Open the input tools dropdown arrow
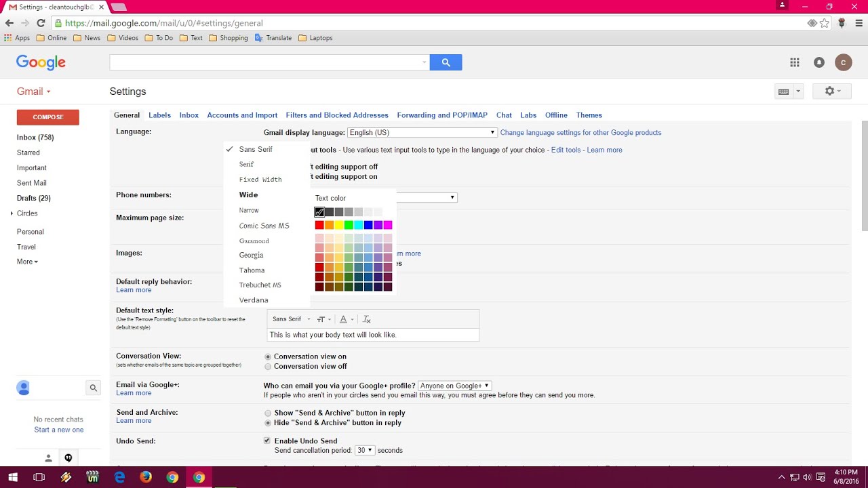868x488 pixels. [798, 91]
